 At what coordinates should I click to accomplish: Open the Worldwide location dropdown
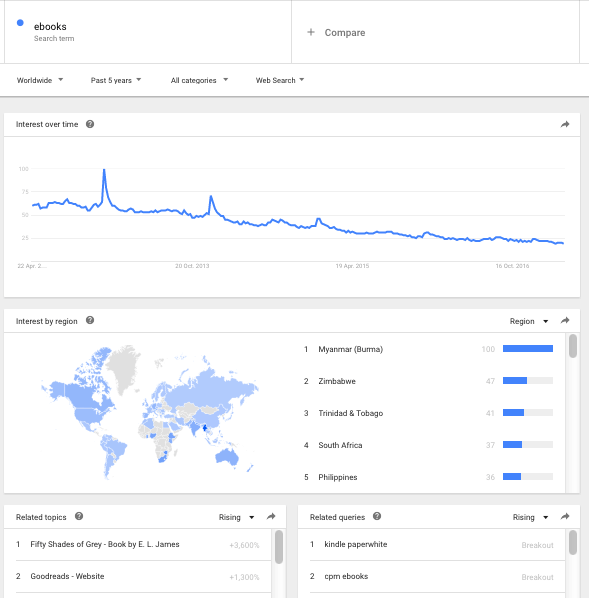[x=40, y=80]
